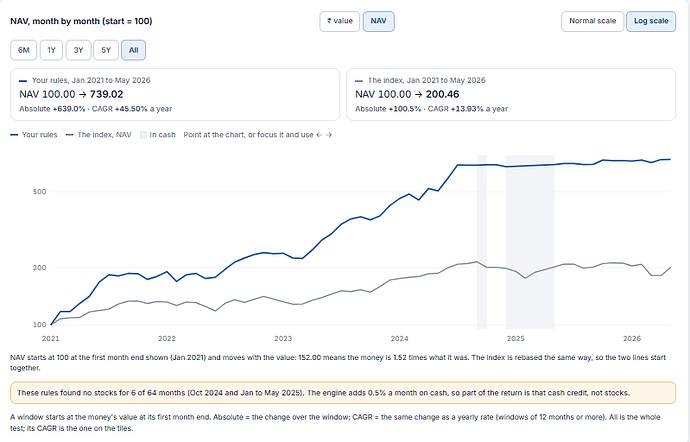Click the 100 y-axis label

pyautogui.click(x=40, y=324)
